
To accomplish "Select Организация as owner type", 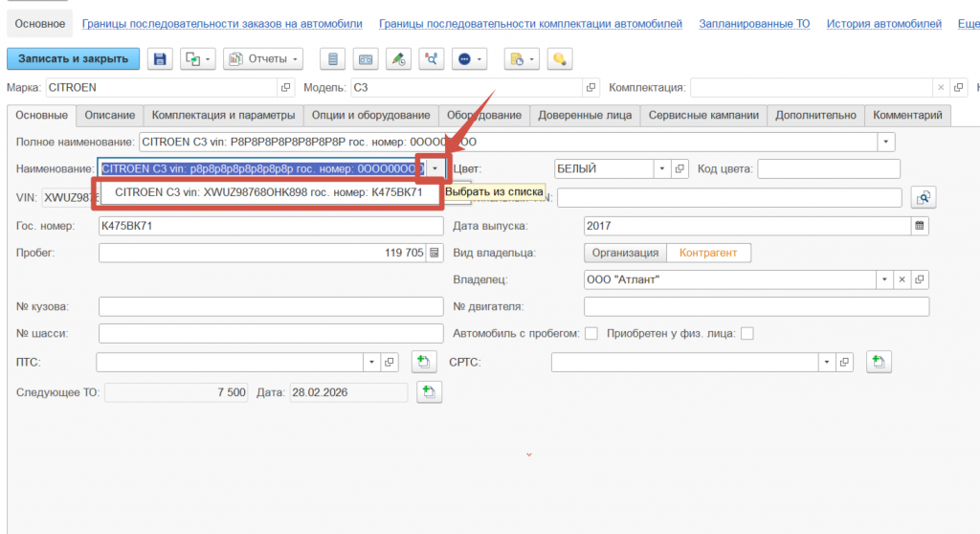I will pos(625,253).
